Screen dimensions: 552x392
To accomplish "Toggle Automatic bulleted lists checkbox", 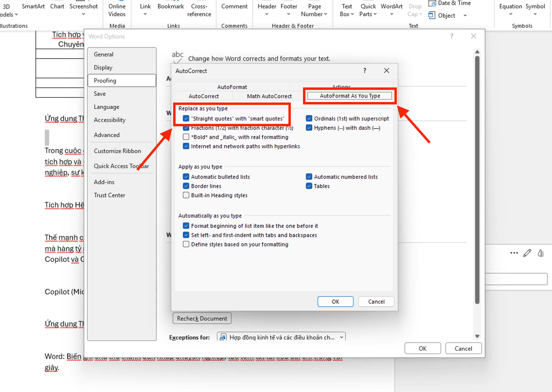I will click(x=186, y=177).
